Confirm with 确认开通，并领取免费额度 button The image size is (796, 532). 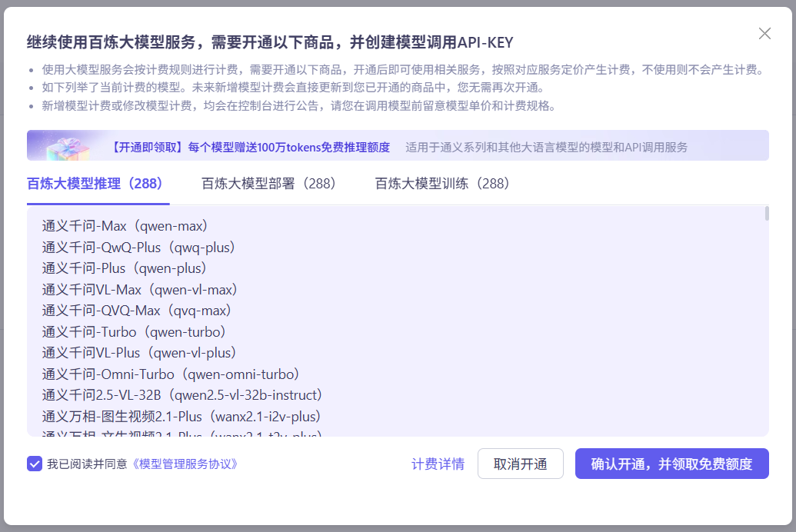point(671,463)
